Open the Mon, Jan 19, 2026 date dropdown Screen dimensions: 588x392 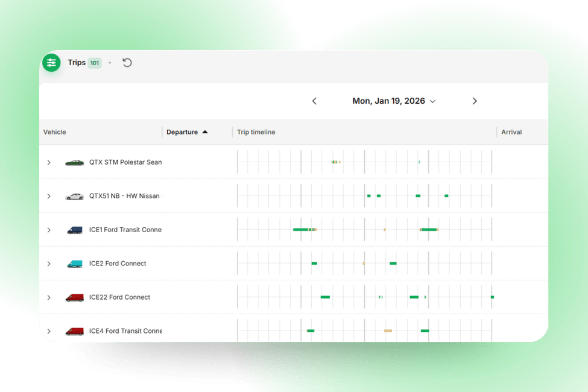point(394,101)
